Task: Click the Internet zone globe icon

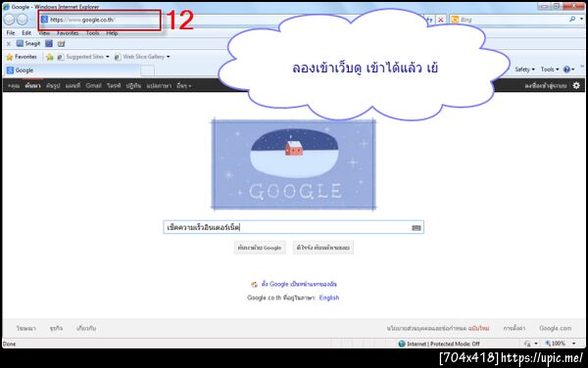Action: [x=402, y=344]
